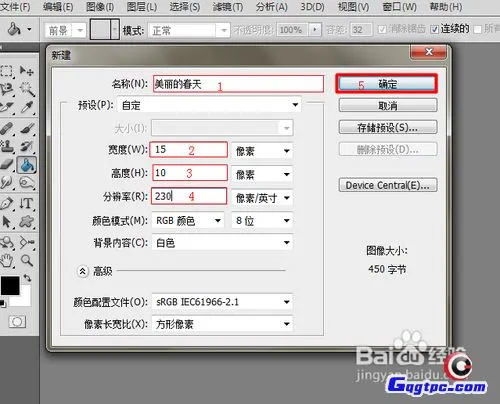Select the Path Selection arrow tool
This screenshot has height=404, width=500.
[7, 221]
